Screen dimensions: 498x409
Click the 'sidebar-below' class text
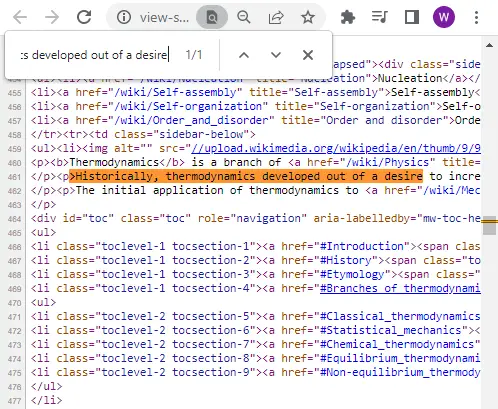[201, 134]
